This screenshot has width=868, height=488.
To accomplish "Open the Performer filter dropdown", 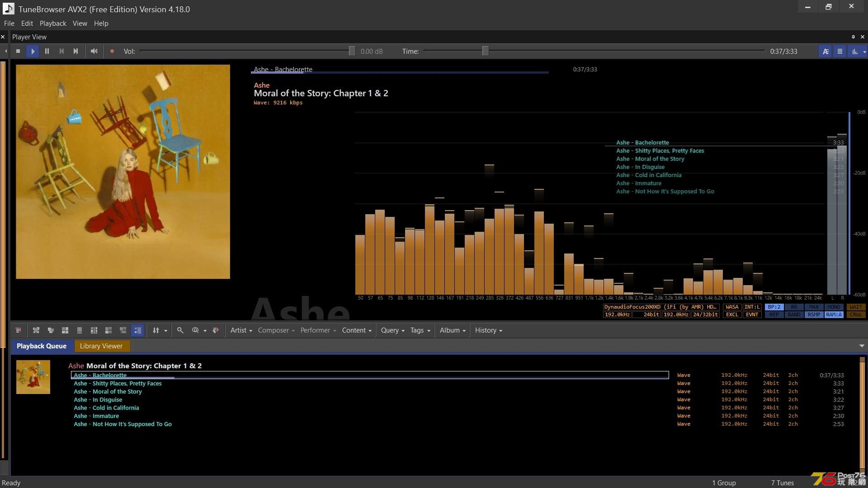I will click(318, 330).
